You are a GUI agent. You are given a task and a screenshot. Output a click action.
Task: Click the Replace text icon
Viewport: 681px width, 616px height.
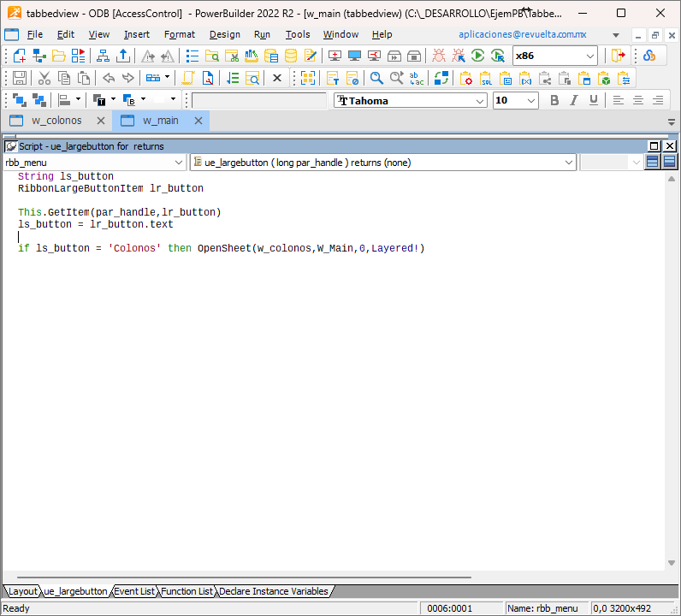click(x=417, y=78)
